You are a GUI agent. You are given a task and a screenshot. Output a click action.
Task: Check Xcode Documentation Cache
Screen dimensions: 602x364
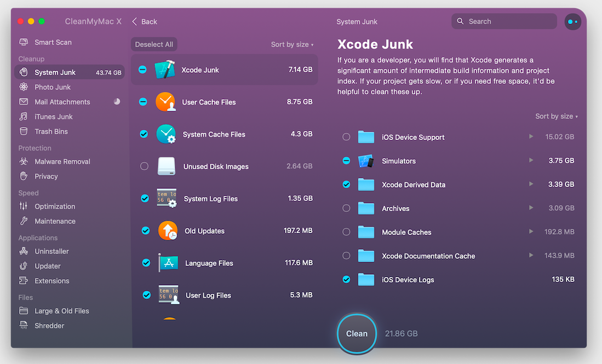click(346, 256)
